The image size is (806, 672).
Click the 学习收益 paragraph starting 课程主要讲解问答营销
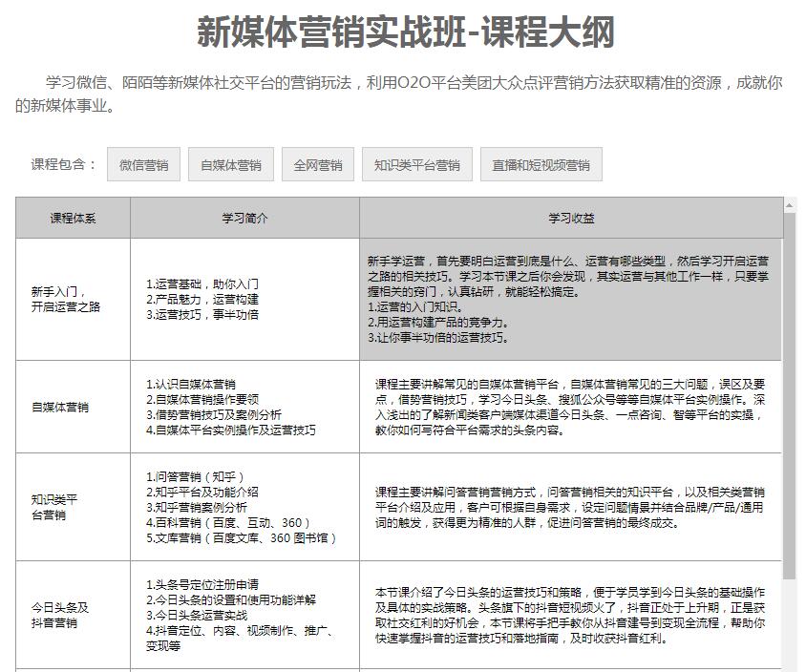coord(570,507)
